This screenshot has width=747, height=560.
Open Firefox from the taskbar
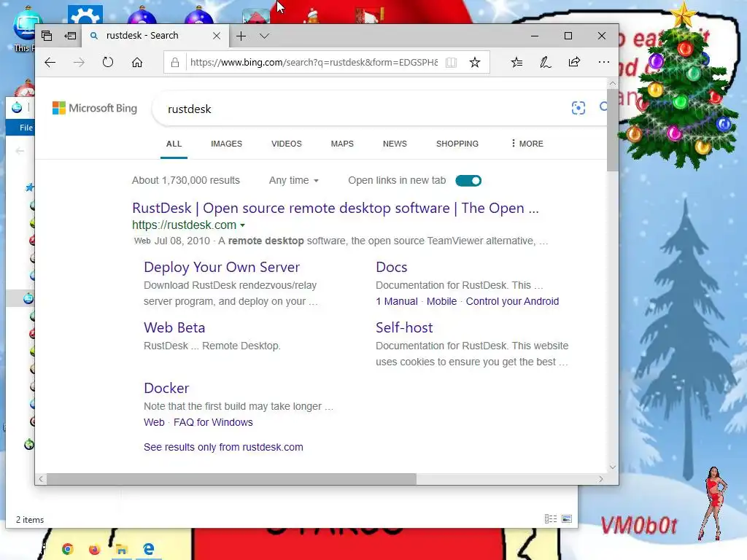coord(94,549)
